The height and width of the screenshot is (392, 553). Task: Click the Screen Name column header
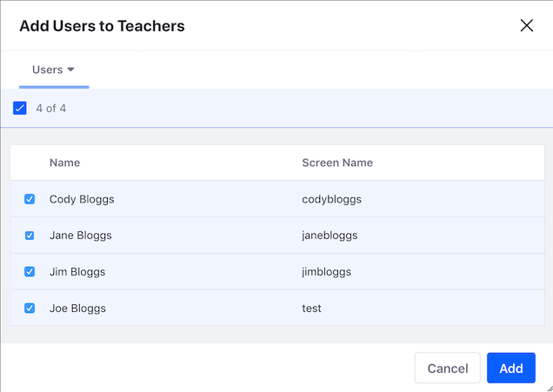(337, 163)
